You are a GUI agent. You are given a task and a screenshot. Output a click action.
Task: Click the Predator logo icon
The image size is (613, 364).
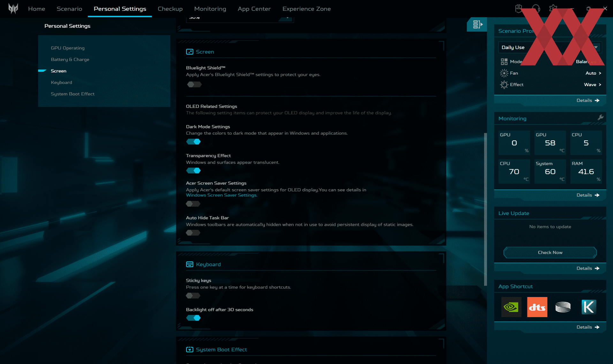pyautogui.click(x=13, y=9)
